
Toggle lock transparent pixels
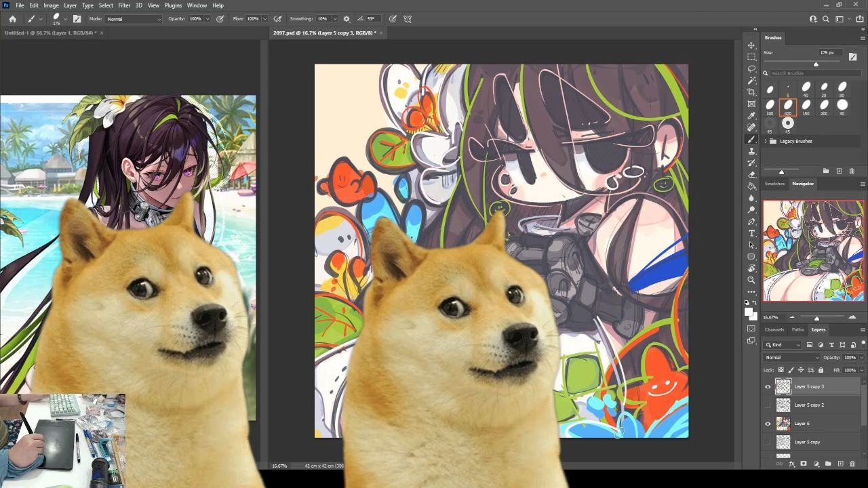(781, 370)
